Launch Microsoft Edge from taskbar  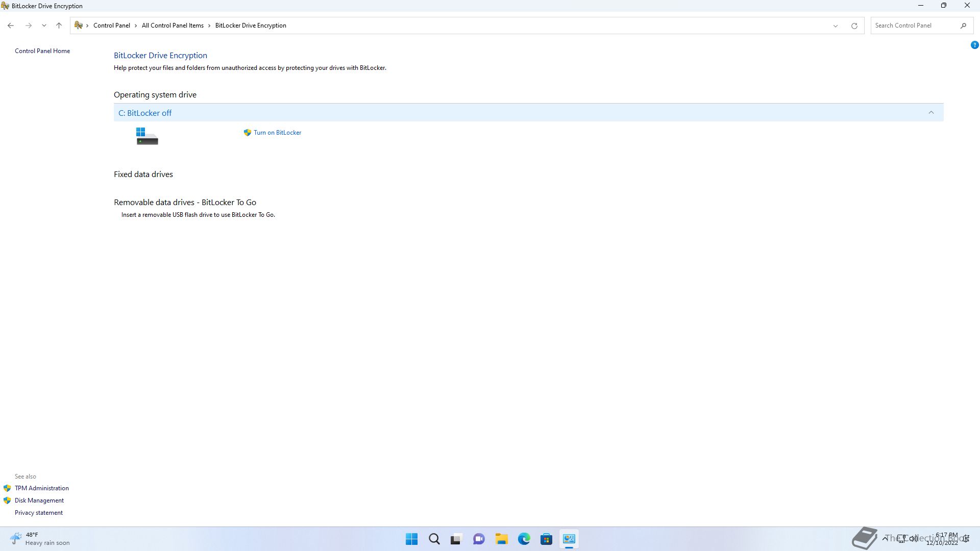coord(524,539)
